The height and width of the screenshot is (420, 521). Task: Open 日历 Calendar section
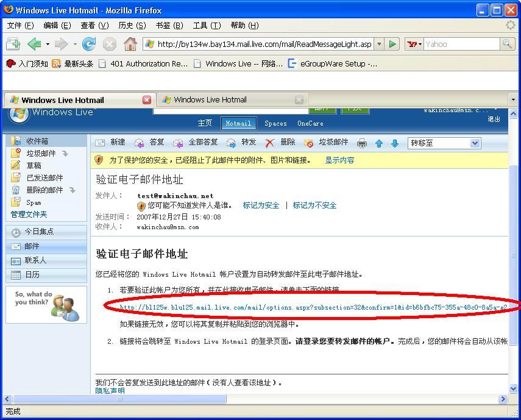46,275
